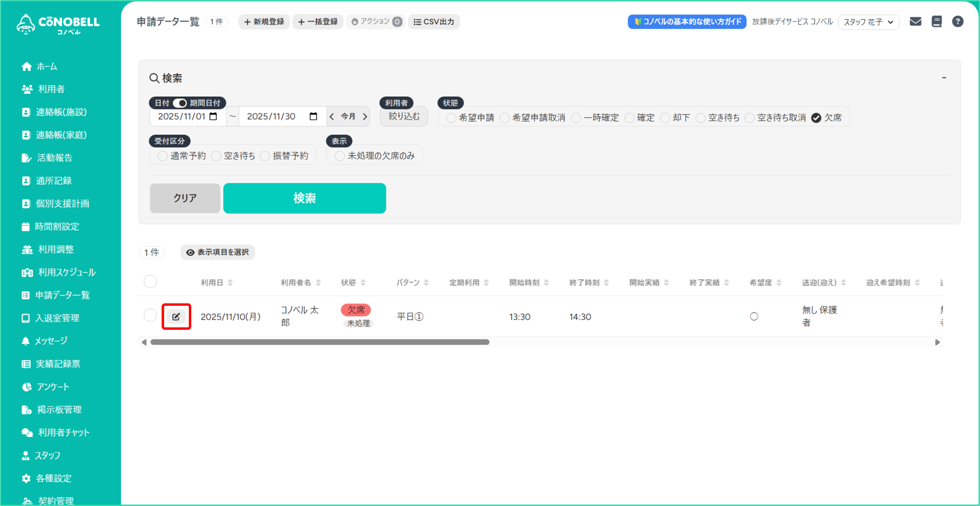Open the スタッフ 花子 dropdown
The image size is (980, 506).
point(868,22)
